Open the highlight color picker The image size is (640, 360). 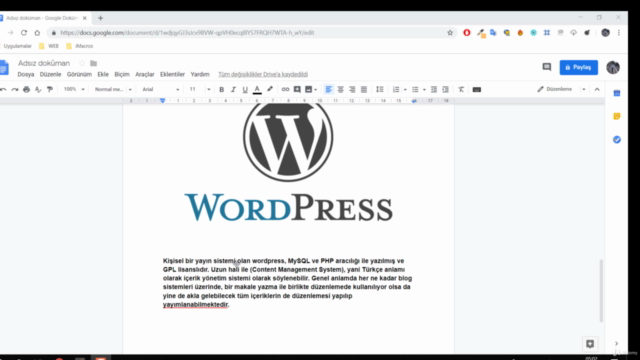pos(270,89)
